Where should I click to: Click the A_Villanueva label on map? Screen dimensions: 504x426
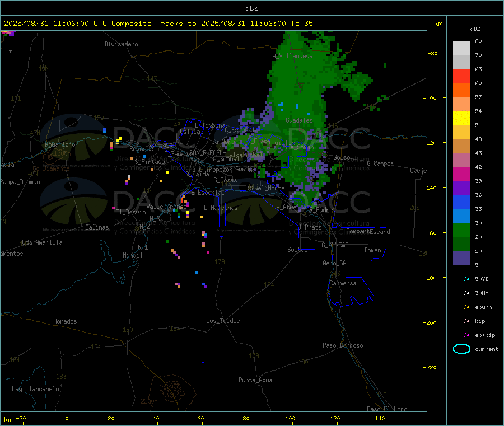click(292, 56)
